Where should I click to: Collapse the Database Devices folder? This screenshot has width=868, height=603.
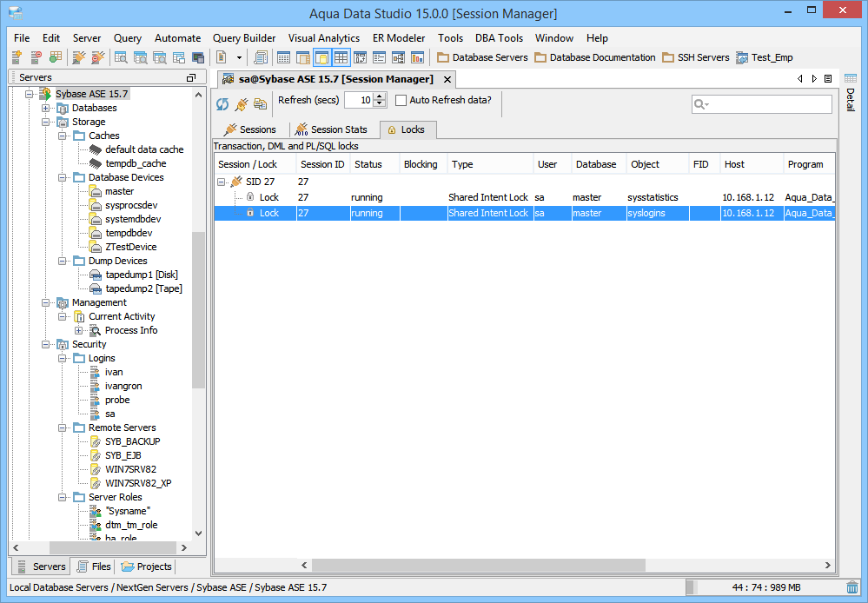62,177
